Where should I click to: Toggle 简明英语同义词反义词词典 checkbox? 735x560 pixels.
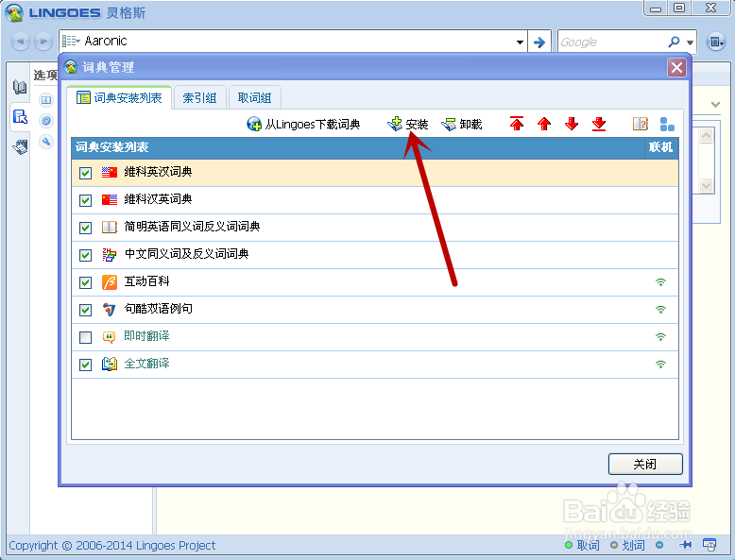(85, 228)
